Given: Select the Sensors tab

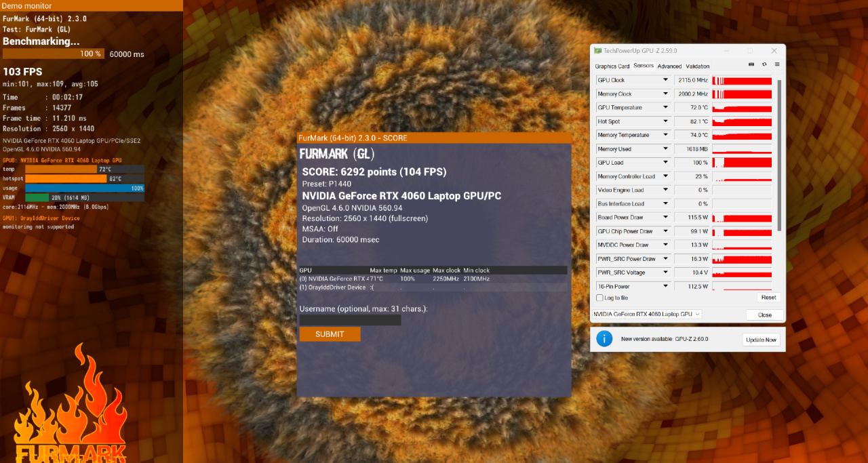Looking at the screenshot, I should coord(643,66).
